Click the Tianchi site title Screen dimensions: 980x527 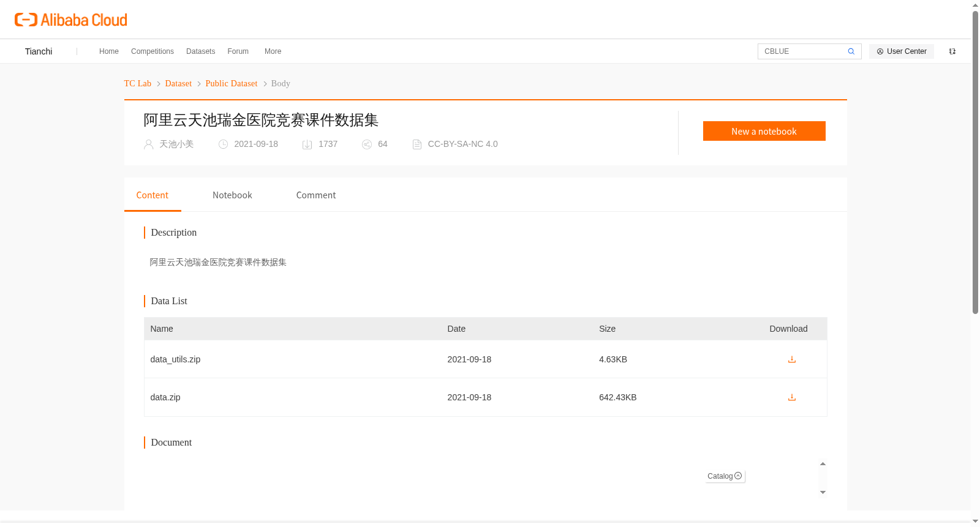39,51
